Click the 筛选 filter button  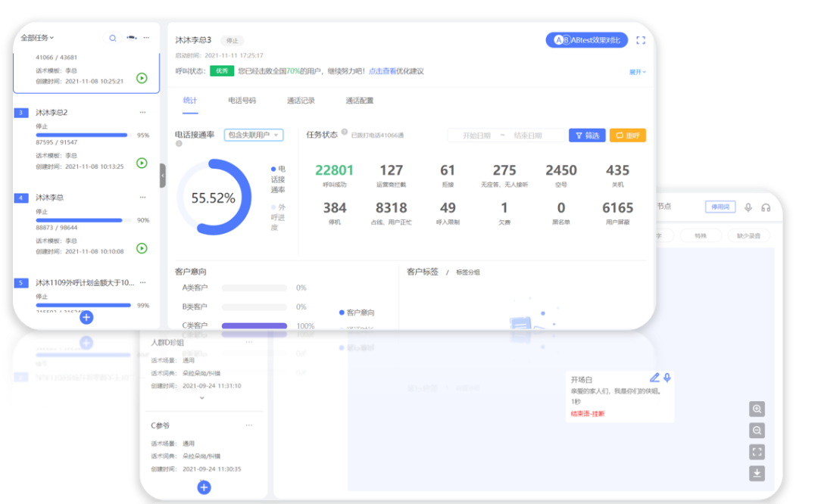pyautogui.click(x=587, y=135)
